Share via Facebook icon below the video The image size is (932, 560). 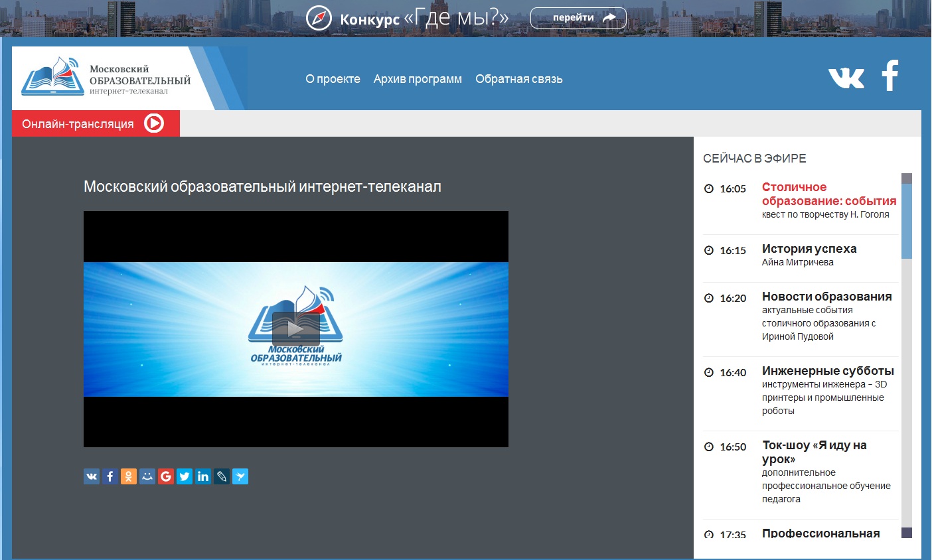click(110, 476)
